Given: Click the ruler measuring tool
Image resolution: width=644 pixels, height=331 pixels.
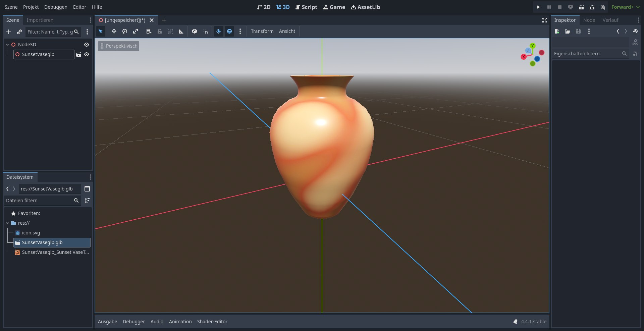Looking at the screenshot, I should click(x=181, y=31).
